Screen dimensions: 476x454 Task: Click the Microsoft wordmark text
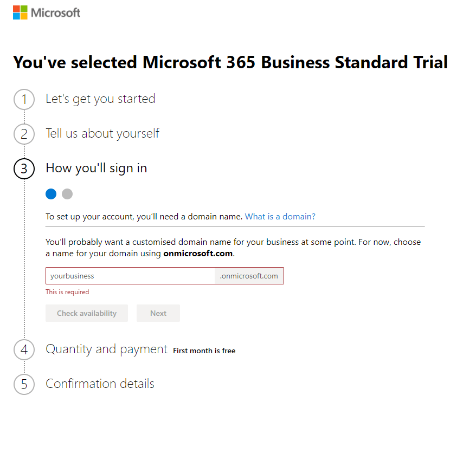click(x=55, y=12)
